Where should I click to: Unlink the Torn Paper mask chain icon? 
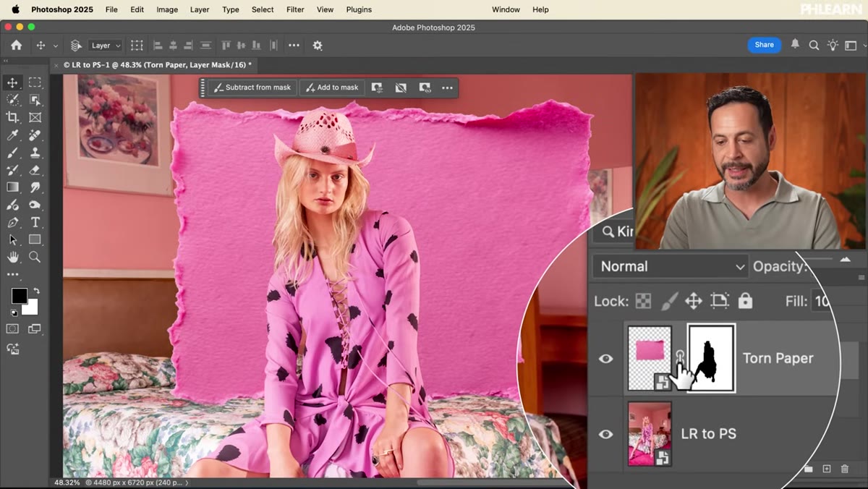coord(680,357)
